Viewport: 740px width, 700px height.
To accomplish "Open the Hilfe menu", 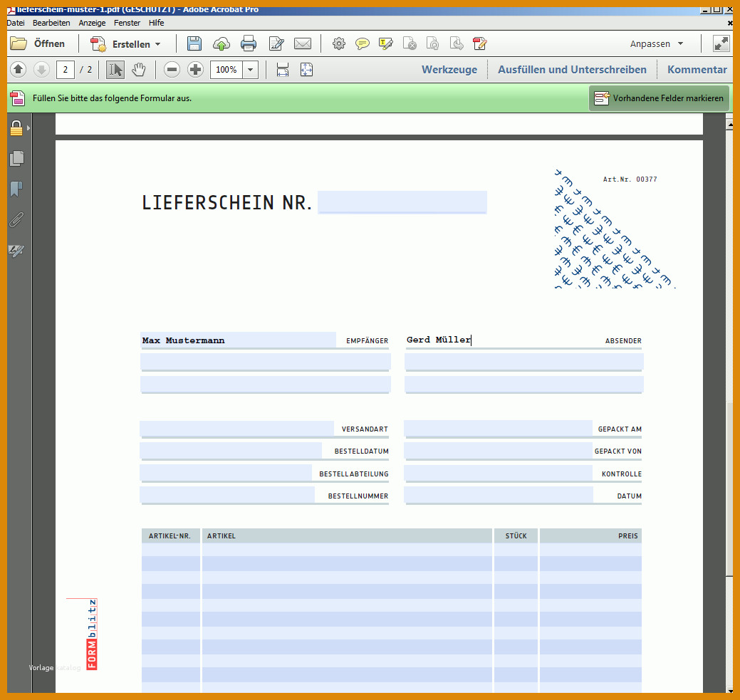I will [x=156, y=23].
